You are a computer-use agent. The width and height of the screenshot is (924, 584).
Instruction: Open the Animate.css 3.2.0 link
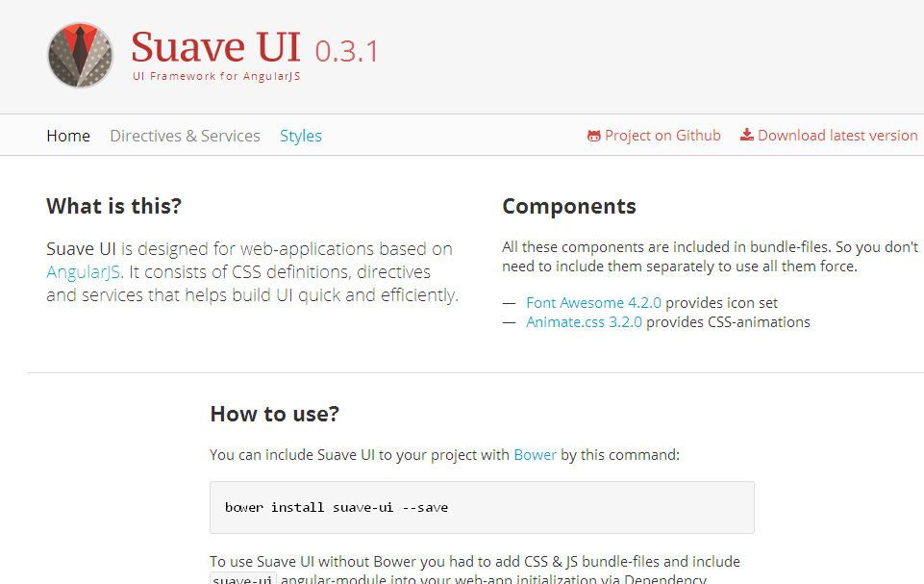coord(584,322)
